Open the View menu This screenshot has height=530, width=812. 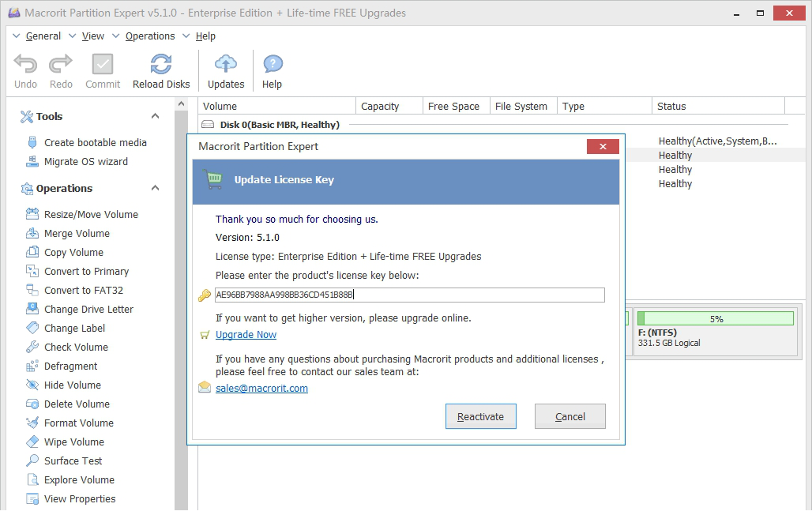(x=92, y=36)
